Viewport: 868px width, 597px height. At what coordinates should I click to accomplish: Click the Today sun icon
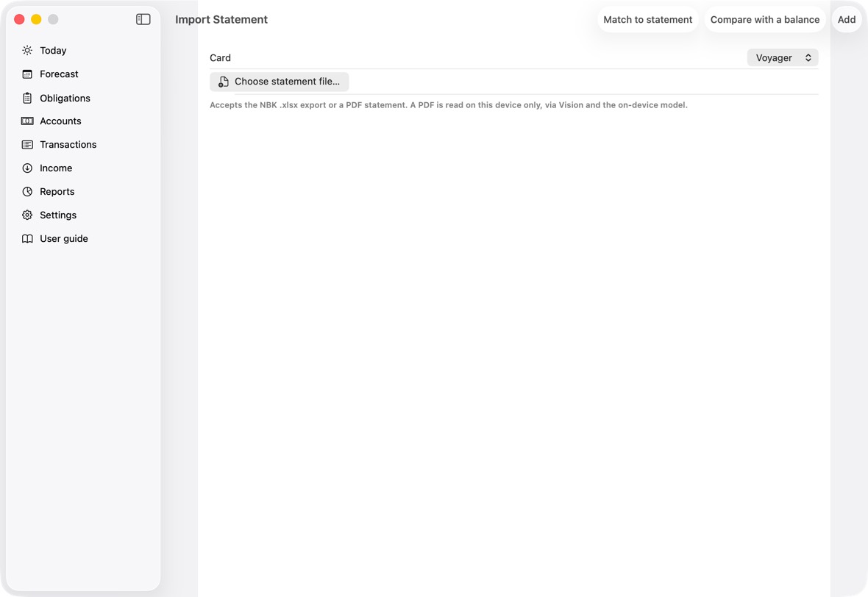coord(27,50)
